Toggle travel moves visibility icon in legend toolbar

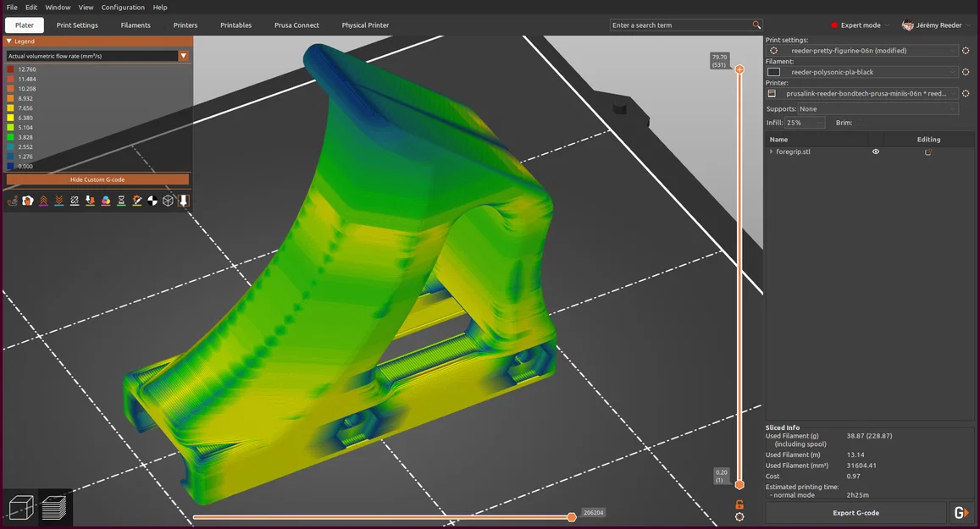click(x=12, y=201)
